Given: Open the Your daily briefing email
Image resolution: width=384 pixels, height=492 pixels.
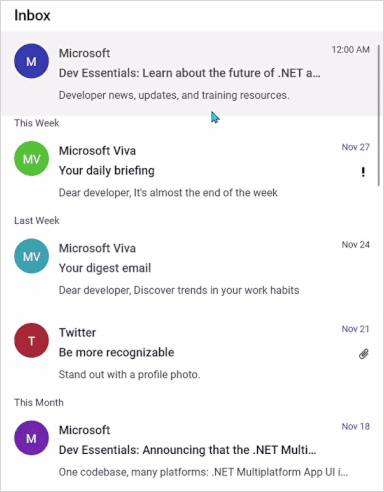Looking at the screenshot, I should pyautogui.click(x=192, y=171).
